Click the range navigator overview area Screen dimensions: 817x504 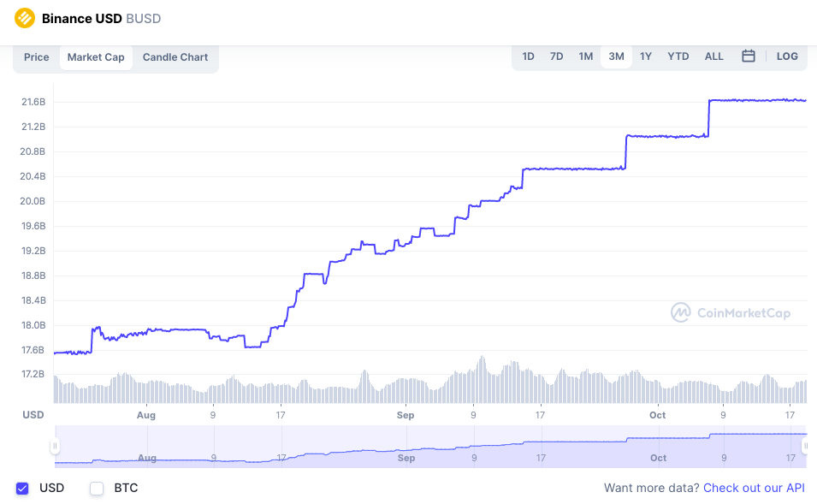[x=430, y=446]
